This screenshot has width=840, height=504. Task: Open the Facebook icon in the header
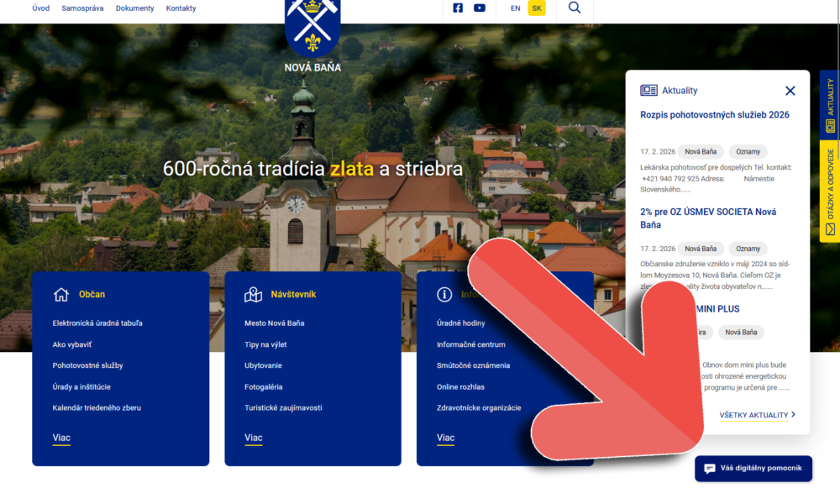[x=457, y=8]
